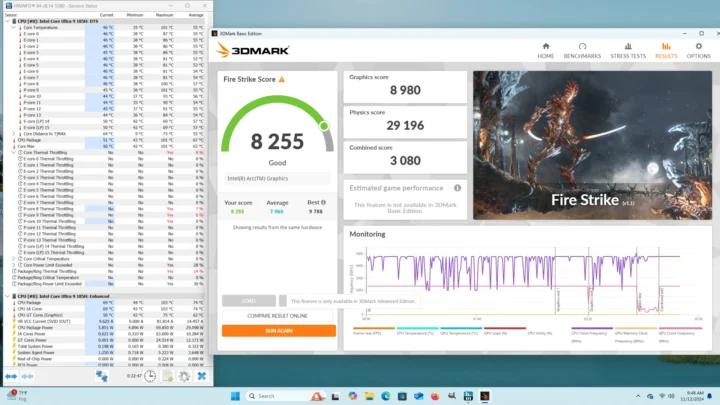
Task: Select P-core 9 Thermal Throttling row
Action: 105,215
